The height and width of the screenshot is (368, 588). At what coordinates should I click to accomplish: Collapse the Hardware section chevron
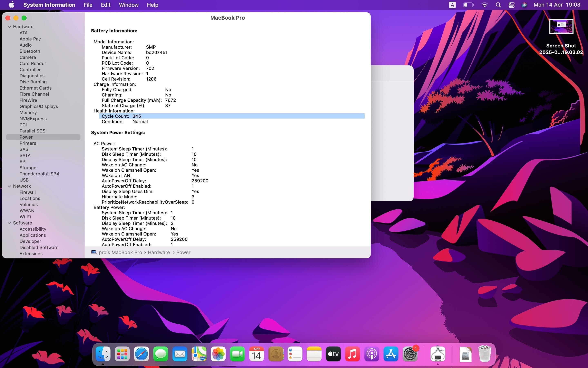[x=9, y=27]
